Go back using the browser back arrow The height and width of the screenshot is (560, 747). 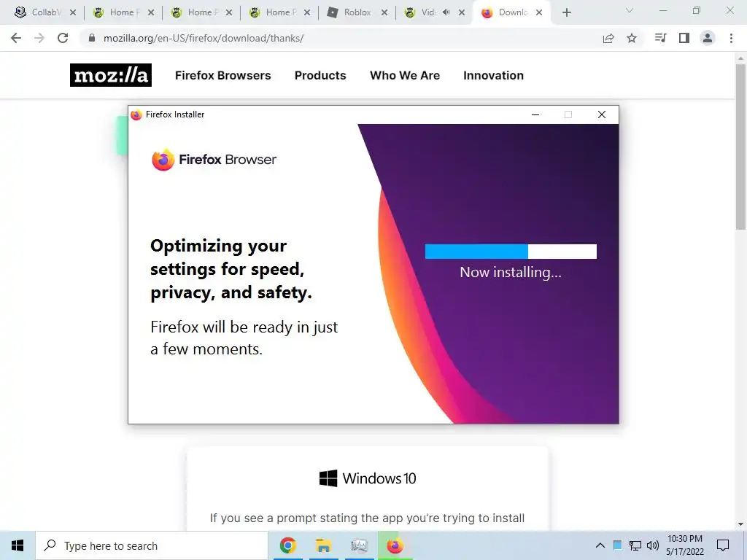pyautogui.click(x=16, y=38)
